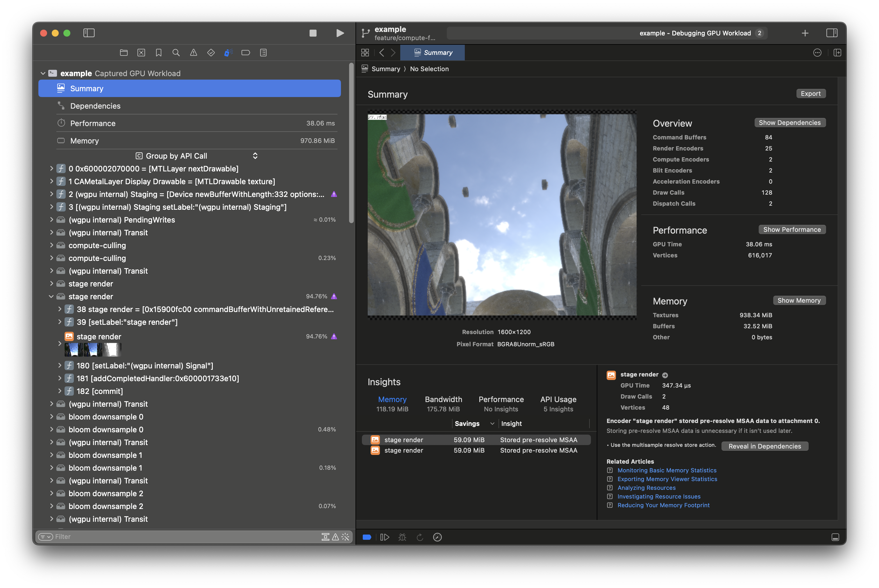Click continue program execution icon
Viewport: 879px width, 588px height.
(385, 537)
